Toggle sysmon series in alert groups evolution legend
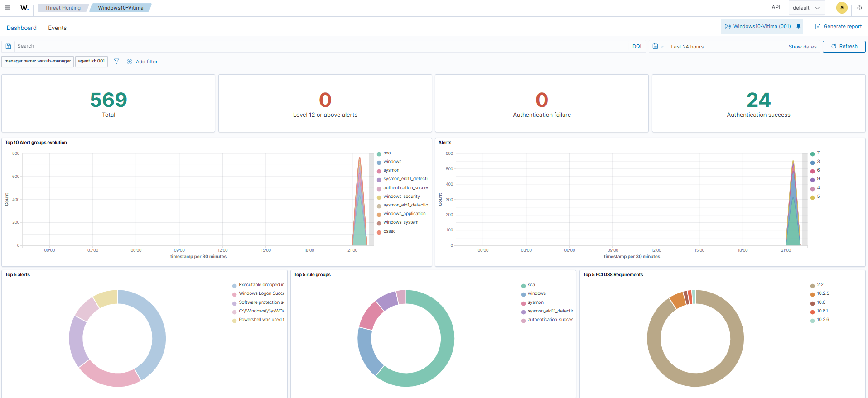This screenshot has width=868, height=398. (x=388, y=170)
